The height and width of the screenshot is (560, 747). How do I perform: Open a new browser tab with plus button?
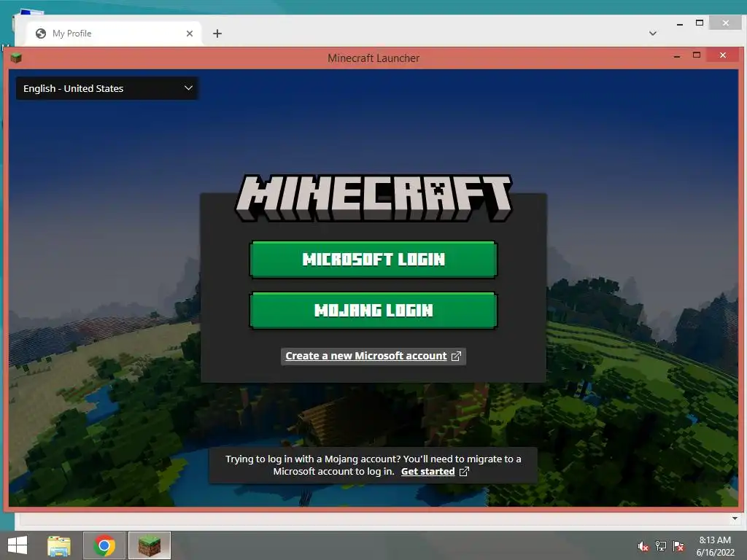click(x=217, y=34)
